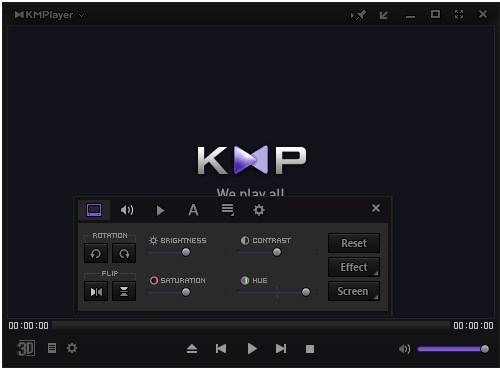
Task: Click the saturation red circle icon
Action: click(154, 280)
